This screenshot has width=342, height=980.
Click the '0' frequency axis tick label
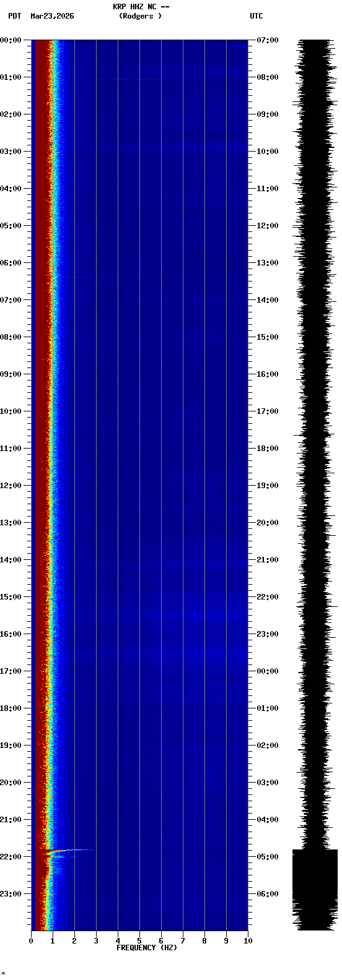coord(31,941)
